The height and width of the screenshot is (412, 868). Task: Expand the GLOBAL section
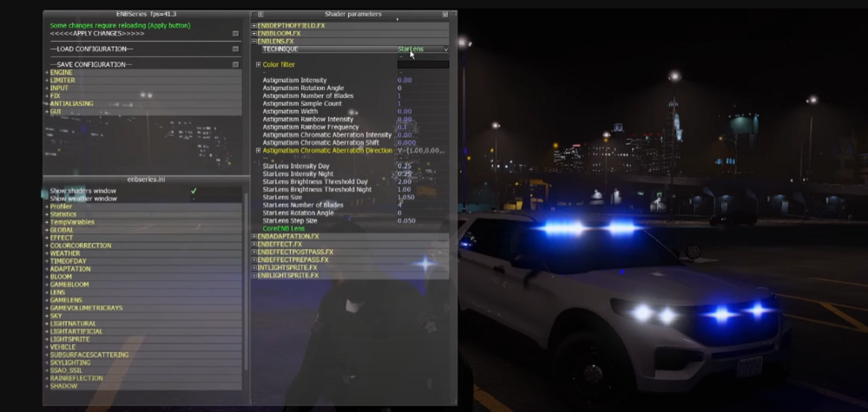47,230
